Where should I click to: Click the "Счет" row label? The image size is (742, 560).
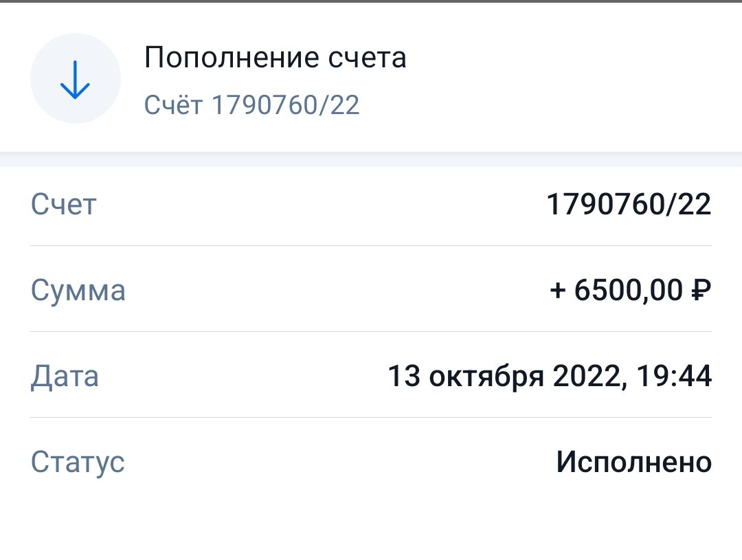(64, 205)
